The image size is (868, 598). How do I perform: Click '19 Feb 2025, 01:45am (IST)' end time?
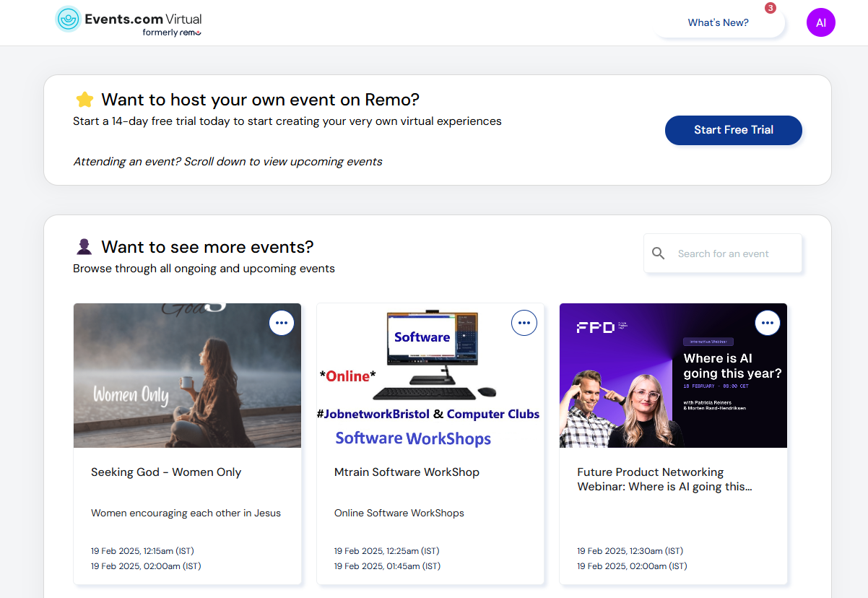(x=387, y=566)
